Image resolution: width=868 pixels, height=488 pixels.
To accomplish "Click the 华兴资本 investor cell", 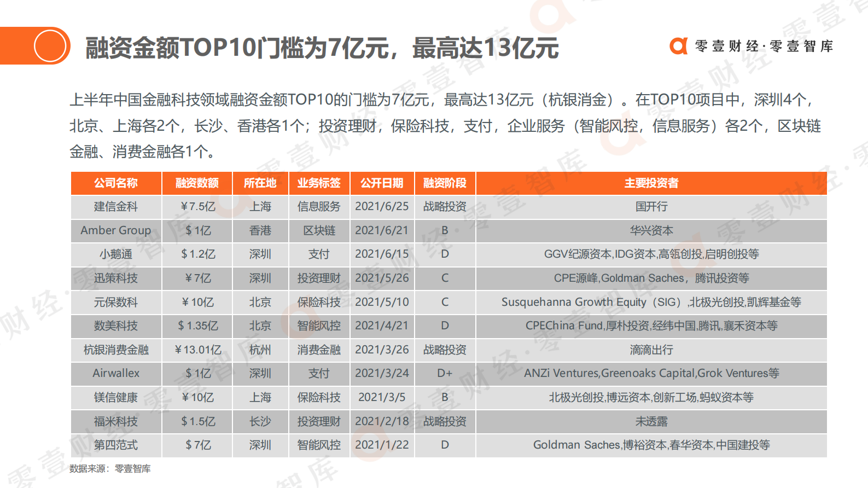I will [651, 230].
